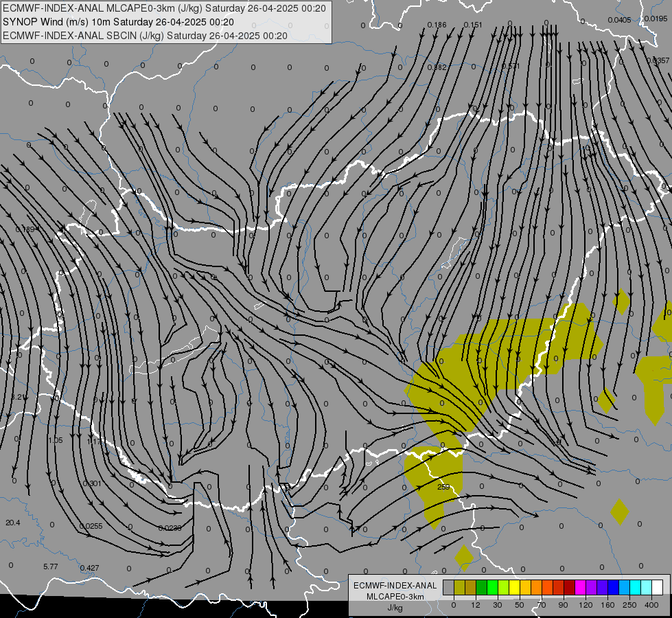Click the value 1.17 on the map

point(94,442)
